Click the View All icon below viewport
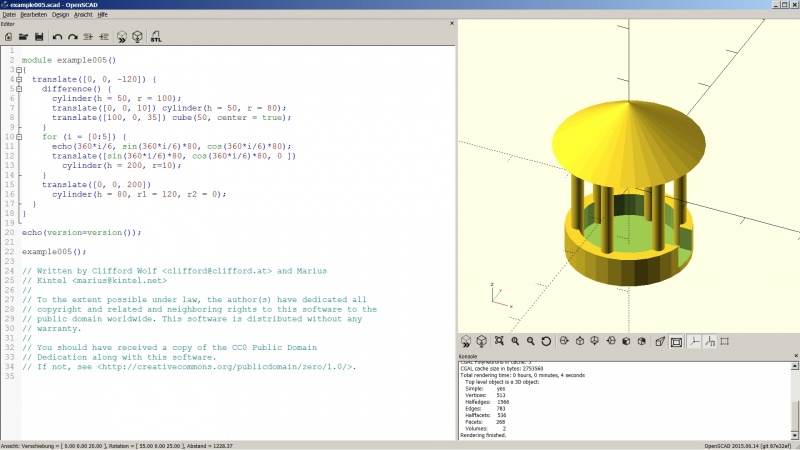 [x=499, y=341]
